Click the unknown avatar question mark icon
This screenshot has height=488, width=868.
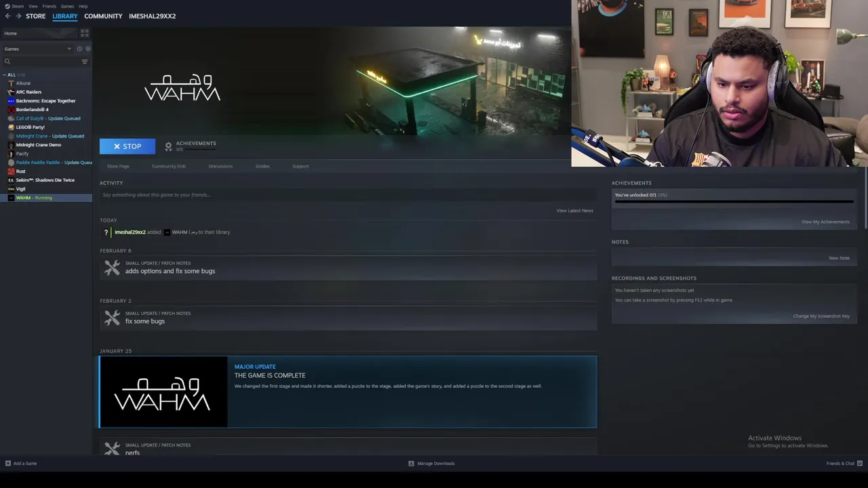click(106, 232)
